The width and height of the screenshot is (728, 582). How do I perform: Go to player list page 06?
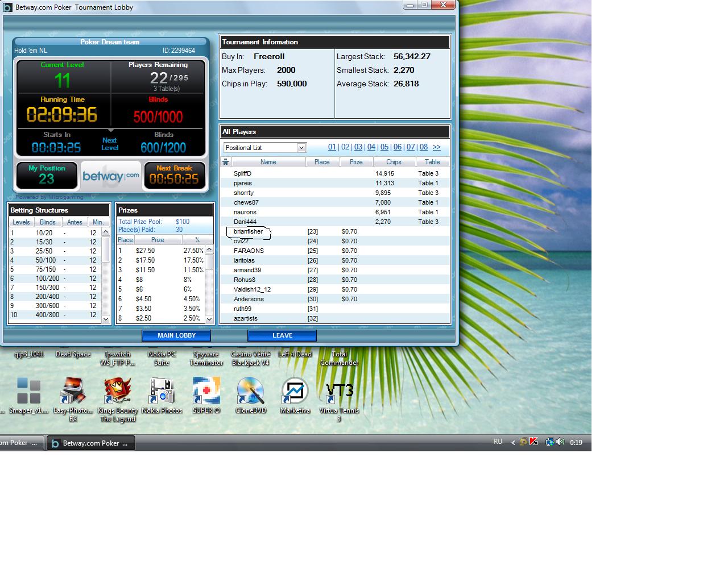[398, 147]
